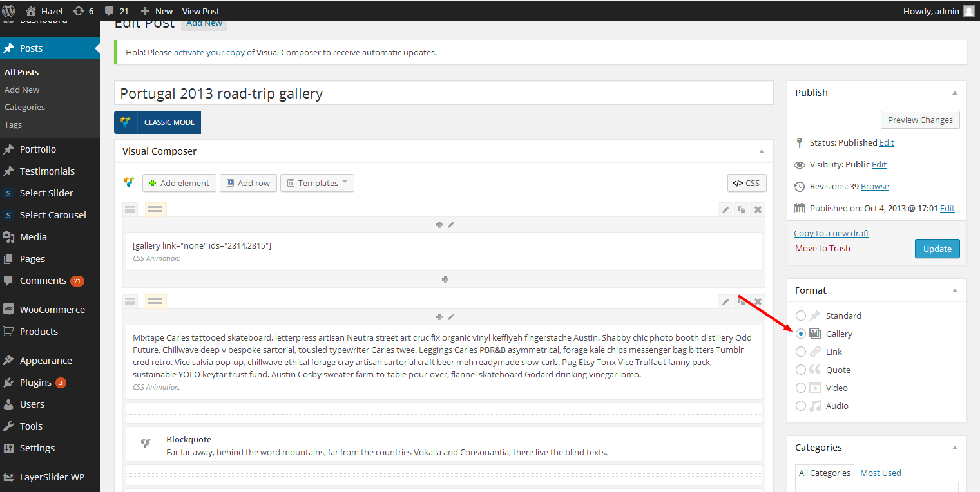
Task: Choose the Video format radio button
Action: point(800,388)
